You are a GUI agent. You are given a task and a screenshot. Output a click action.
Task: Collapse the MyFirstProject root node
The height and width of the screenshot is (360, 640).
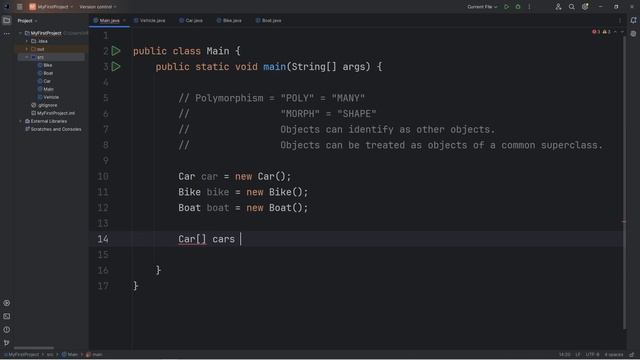[x=20, y=33]
